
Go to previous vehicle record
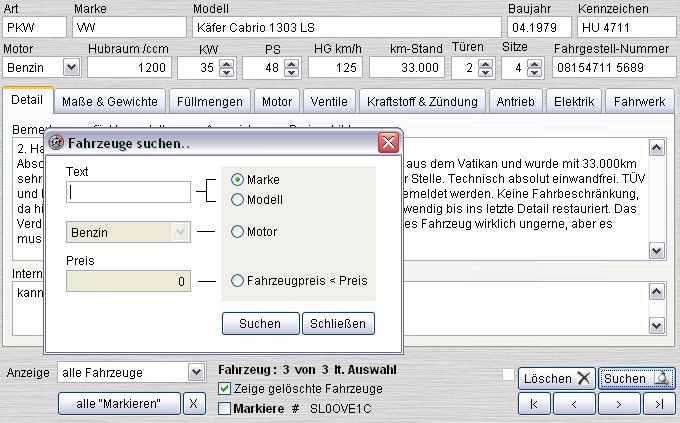[572, 403]
